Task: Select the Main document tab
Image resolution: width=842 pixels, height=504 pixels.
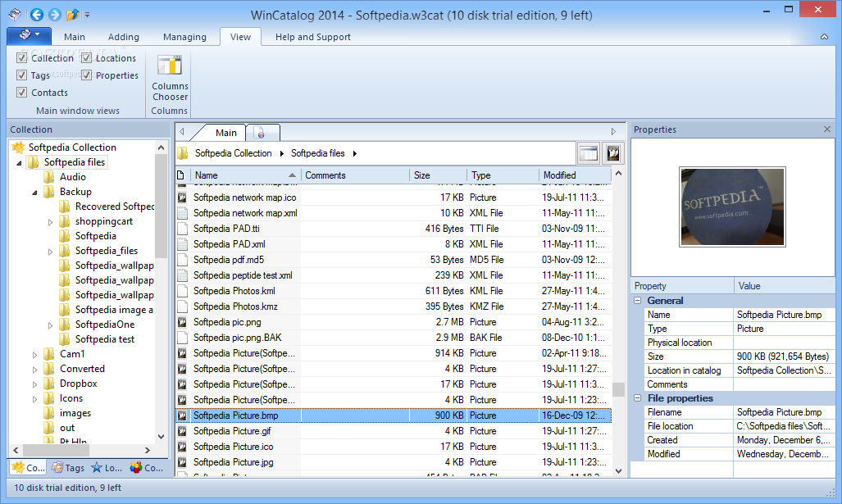Action: pos(225,133)
